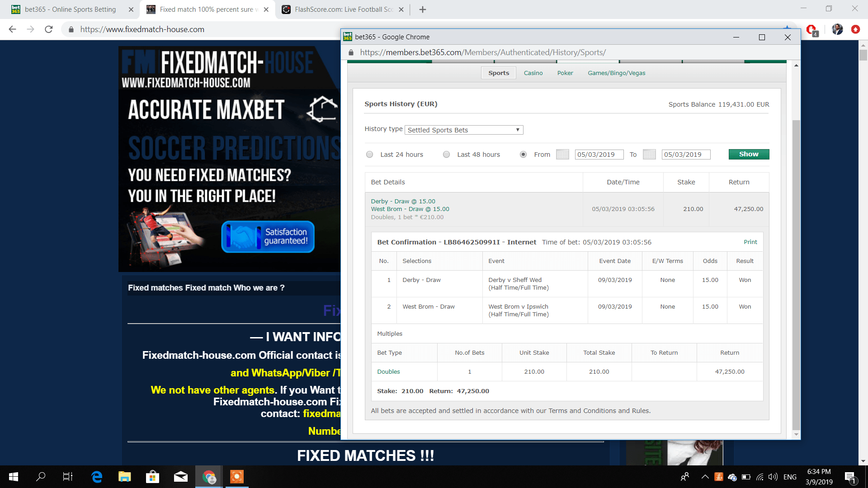Open Task View on taskbar
This screenshot has width=868, height=488.
68,477
